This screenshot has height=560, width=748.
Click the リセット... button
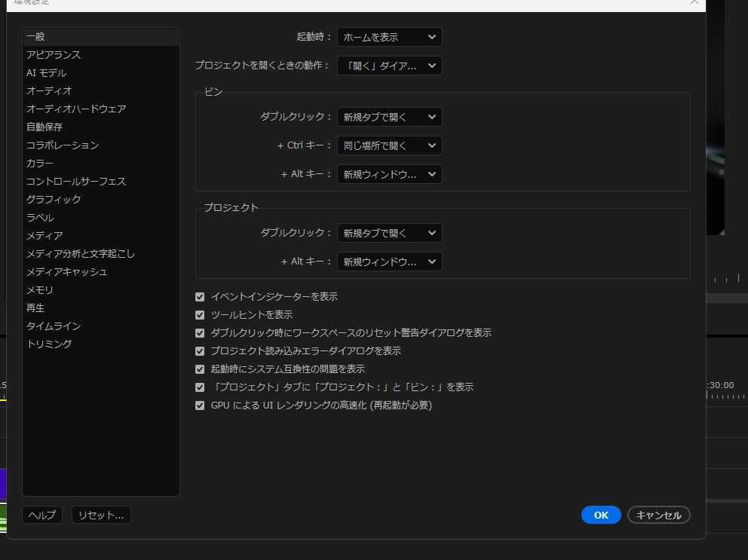click(x=102, y=515)
